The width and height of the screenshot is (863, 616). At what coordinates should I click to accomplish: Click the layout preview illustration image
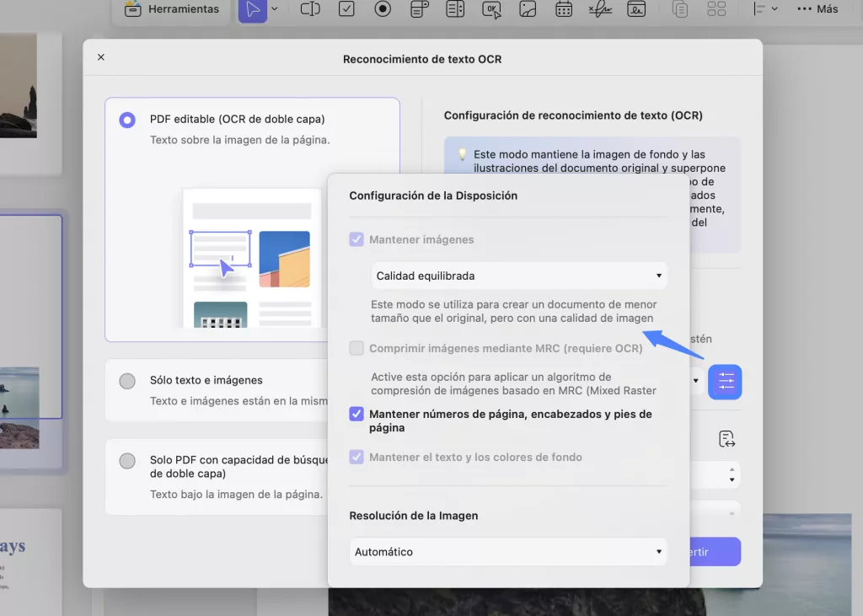[x=252, y=258]
